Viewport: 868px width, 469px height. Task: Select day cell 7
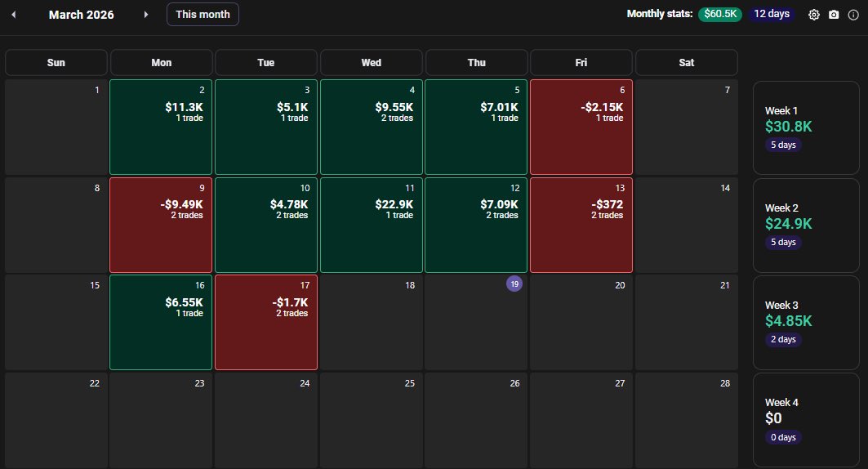[x=687, y=127]
